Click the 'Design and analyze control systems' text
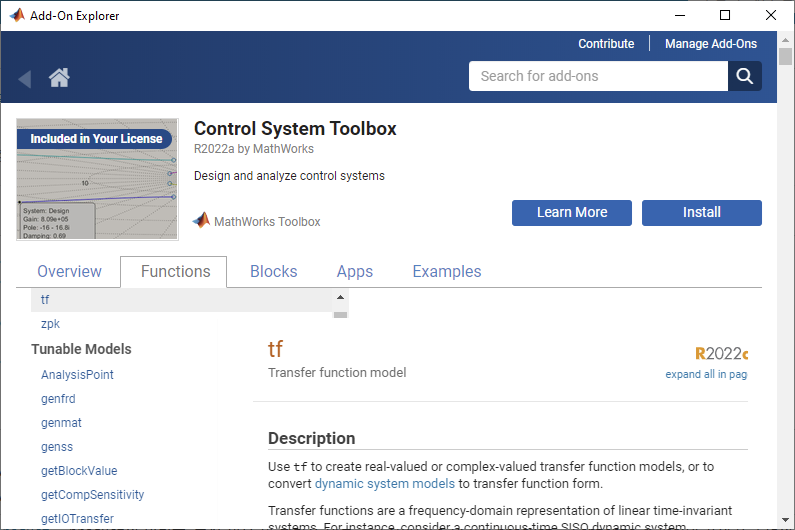Image resolution: width=795 pixels, height=530 pixels. pyautogui.click(x=289, y=175)
